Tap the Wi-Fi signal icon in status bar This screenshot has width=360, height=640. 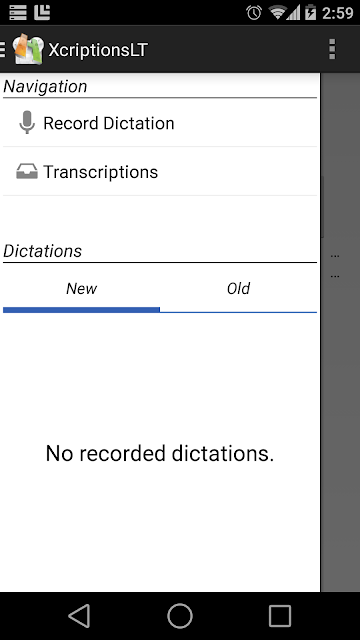point(278,13)
